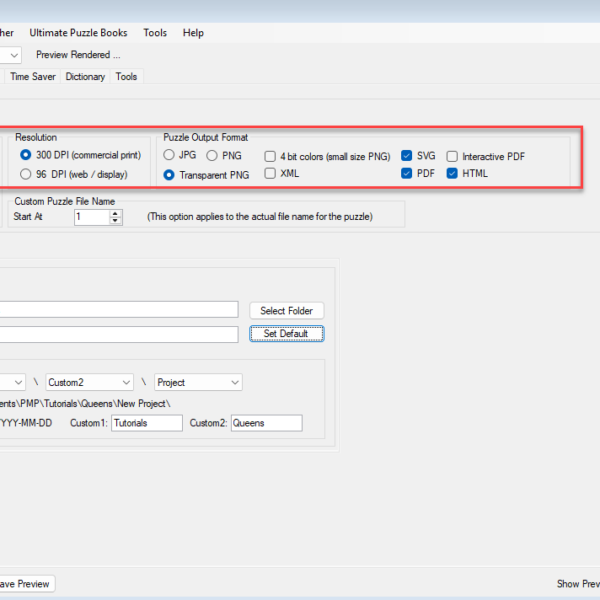Viewport: 600px width, 600px height.
Task: Select 96 DPI web display resolution
Action: pos(27,174)
